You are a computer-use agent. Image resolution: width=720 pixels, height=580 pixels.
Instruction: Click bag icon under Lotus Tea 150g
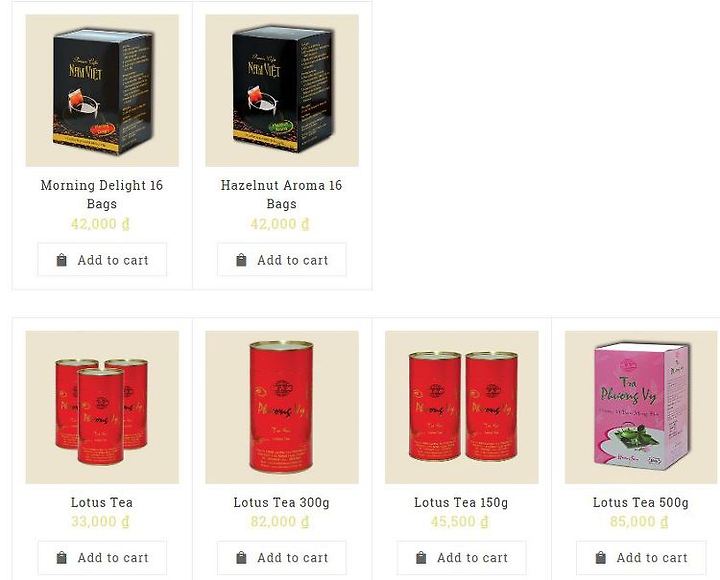421,557
